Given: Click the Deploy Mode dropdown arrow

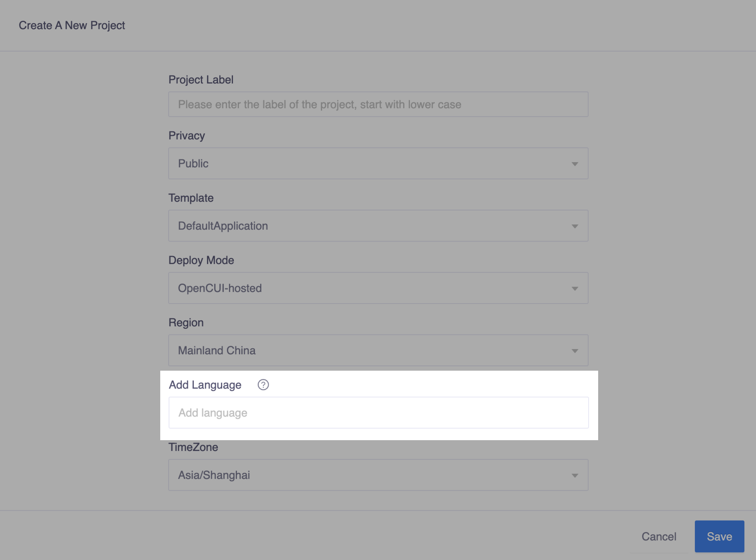Looking at the screenshot, I should point(575,288).
